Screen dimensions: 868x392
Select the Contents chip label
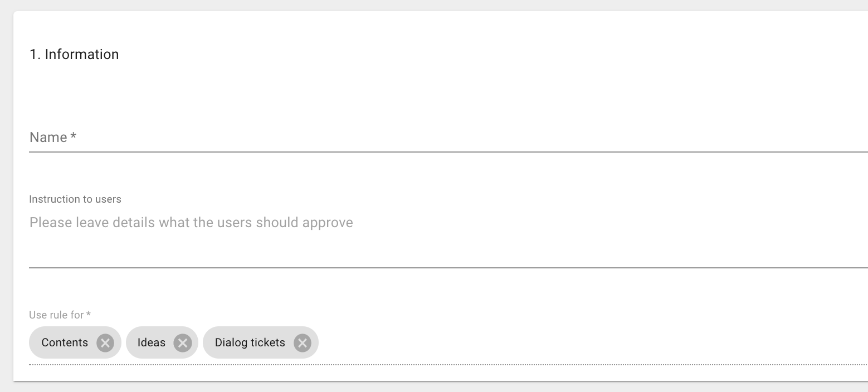tap(65, 342)
